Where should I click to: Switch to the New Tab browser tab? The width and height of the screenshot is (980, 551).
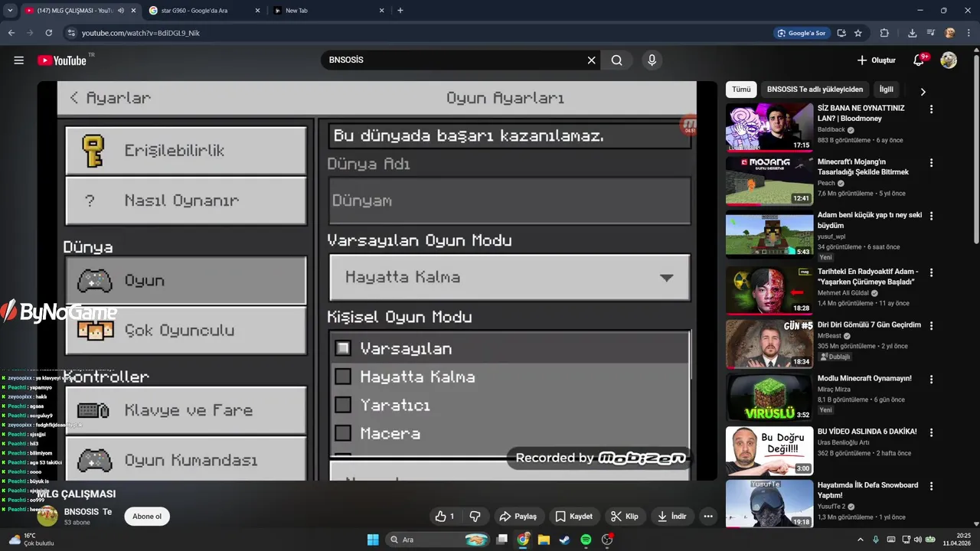[x=329, y=11]
